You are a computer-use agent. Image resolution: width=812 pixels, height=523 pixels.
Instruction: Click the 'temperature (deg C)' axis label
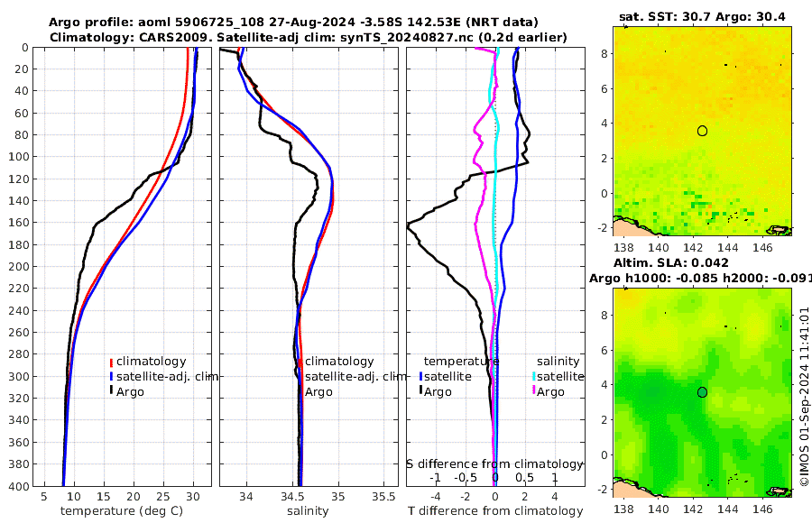coord(122,511)
